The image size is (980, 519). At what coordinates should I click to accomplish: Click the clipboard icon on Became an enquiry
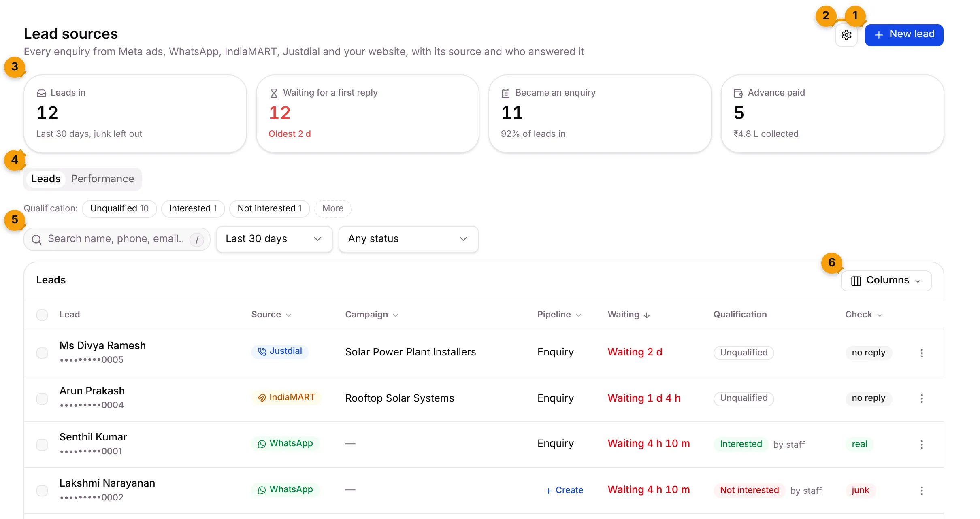(x=505, y=93)
